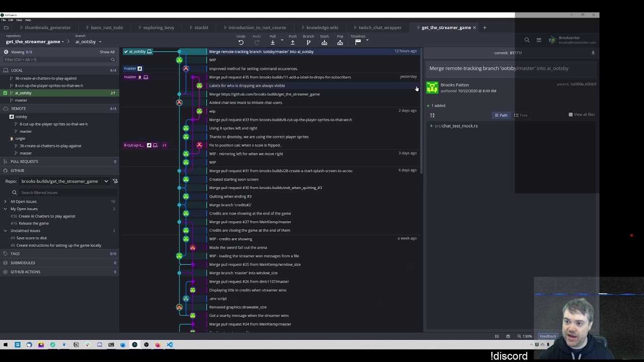Click Show All in left panel
Image resolution: width=644 pixels, height=362 pixels.
pos(107,52)
